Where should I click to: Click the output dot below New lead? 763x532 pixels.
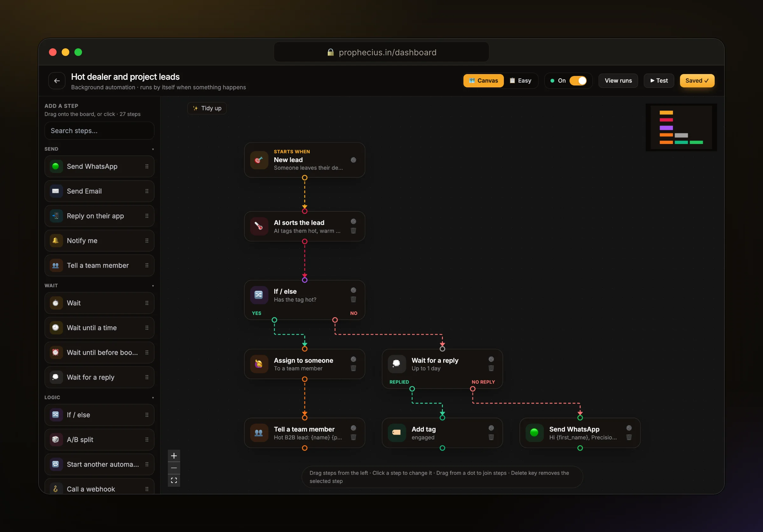tap(304, 178)
